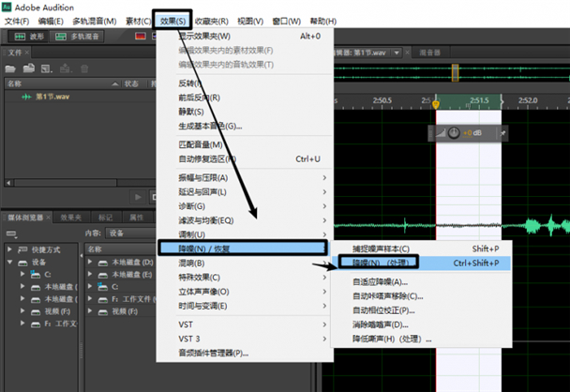Click the Media Browser pane collapse arrow
The width and height of the screenshot is (570, 392).
[x=81, y=256]
